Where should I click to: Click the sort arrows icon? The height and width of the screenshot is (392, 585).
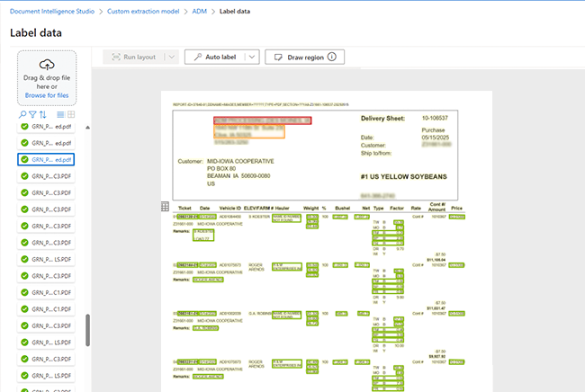click(x=43, y=114)
